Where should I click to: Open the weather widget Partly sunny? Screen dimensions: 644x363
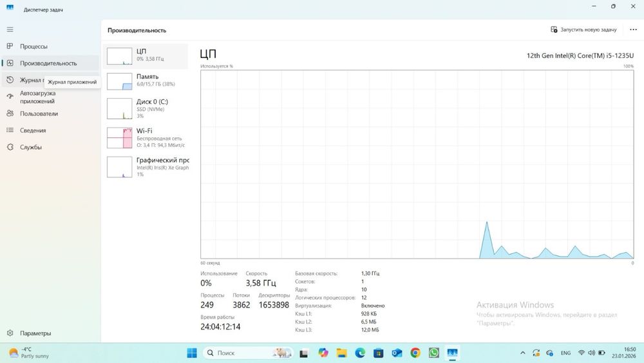coord(29,353)
